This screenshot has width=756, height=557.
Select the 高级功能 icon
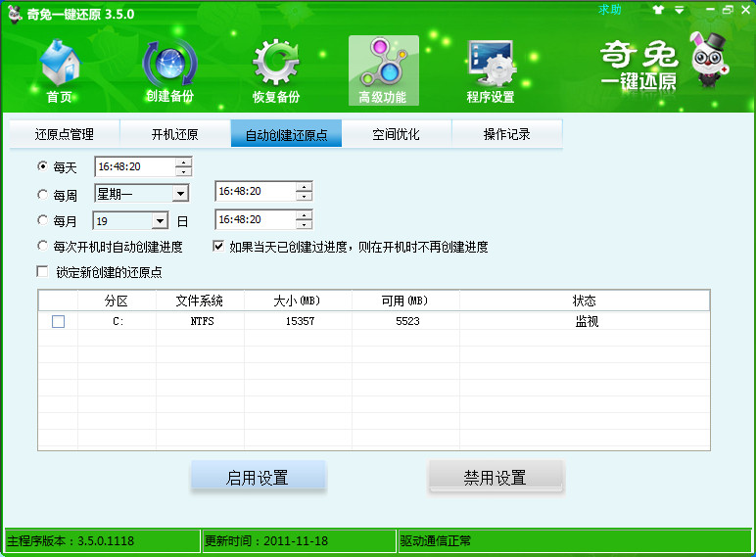[x=383, y=70]
